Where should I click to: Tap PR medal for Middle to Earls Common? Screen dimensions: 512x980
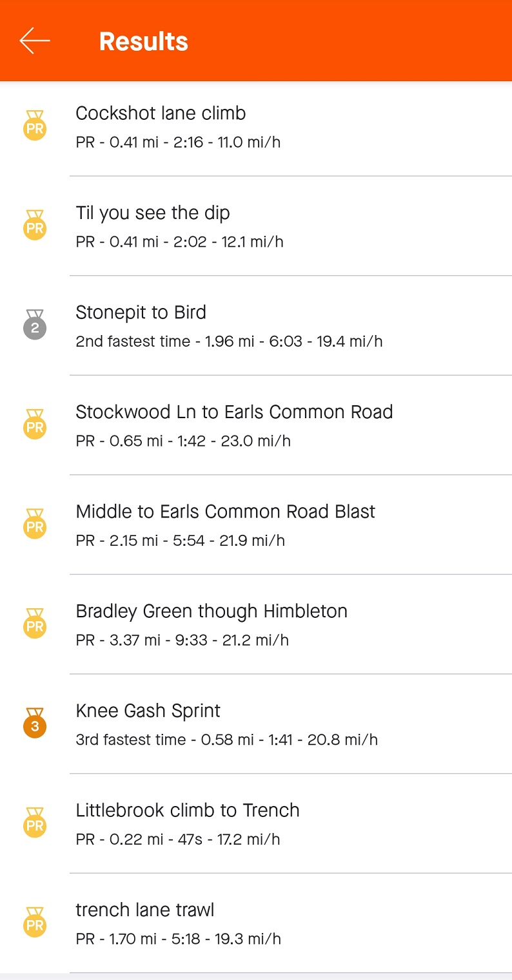(35, 524)
